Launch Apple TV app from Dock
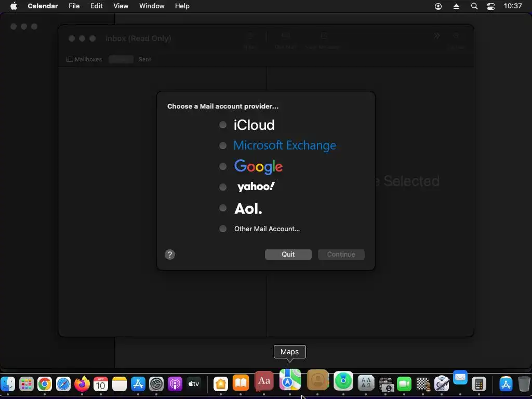 tap(193, 384)
